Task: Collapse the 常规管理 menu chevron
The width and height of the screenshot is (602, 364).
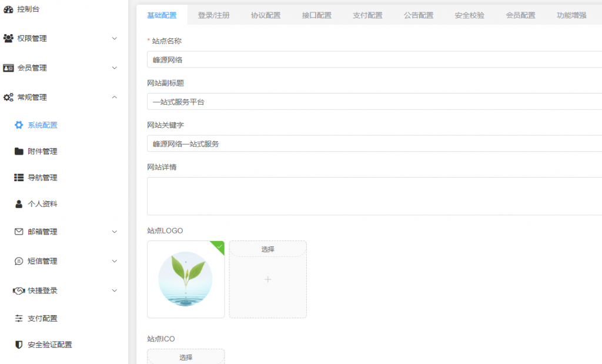Action: click(x=115, y=97)
